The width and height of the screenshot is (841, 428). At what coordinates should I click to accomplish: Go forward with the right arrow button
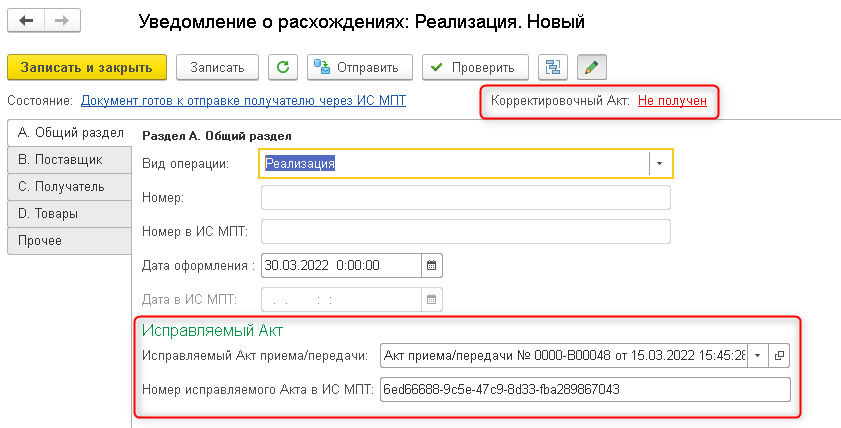(x=62, y=21)
